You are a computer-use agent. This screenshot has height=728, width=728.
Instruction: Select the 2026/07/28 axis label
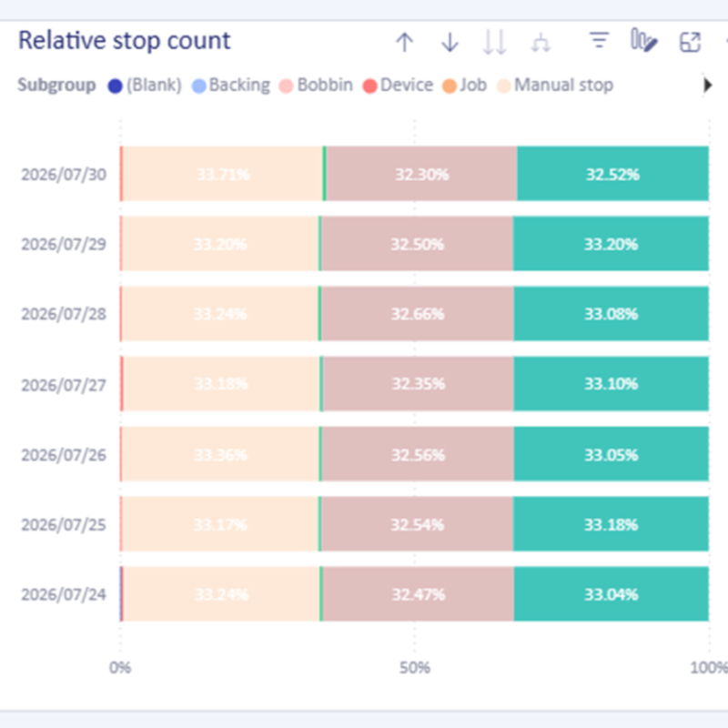coord(64,314)
